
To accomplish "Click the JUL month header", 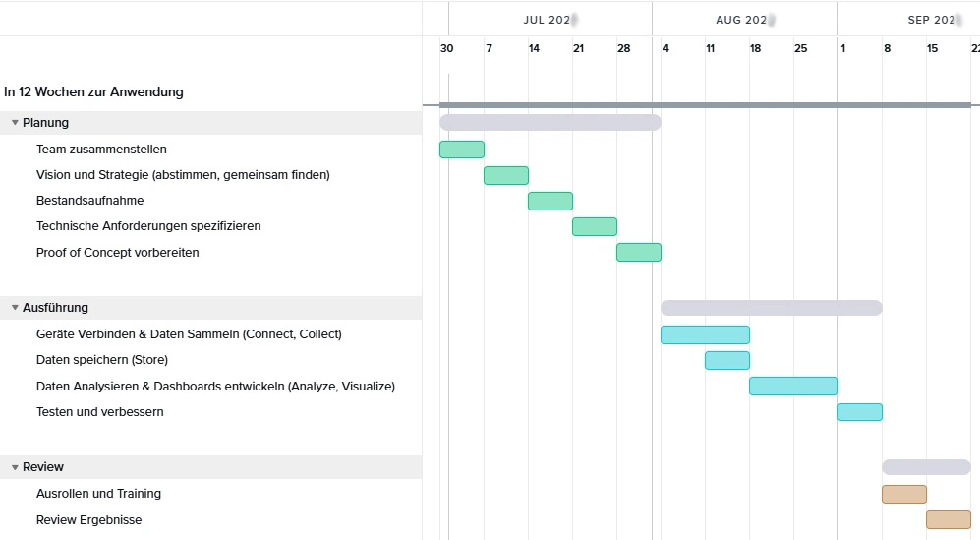I will point(548,20).
